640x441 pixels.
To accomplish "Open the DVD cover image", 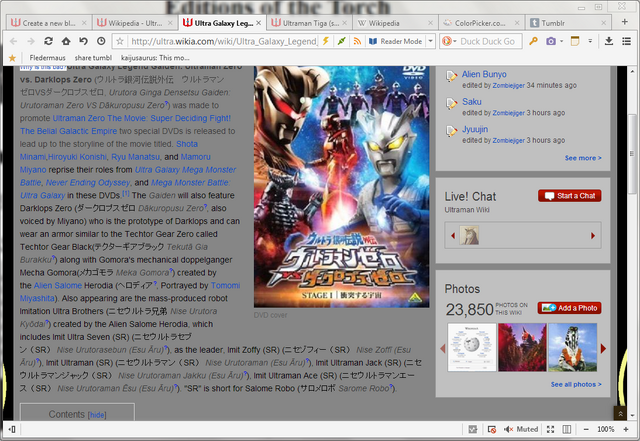I will click(341, 187).
